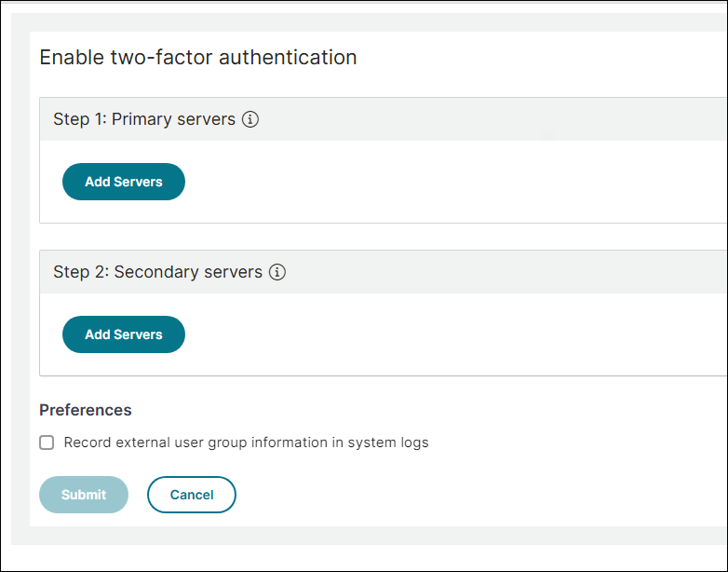Click the info icon beside Secondary servers
728x572 pixels.
coord(276,272)
